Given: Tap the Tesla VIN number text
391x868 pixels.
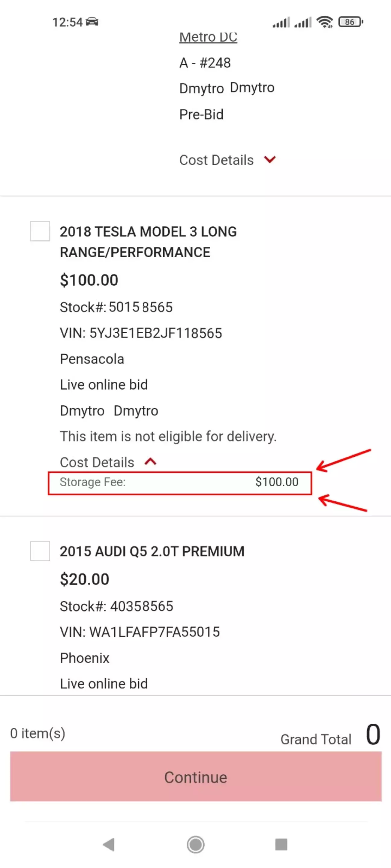Looking at the screenshot, I should click(x=155, y=333).
